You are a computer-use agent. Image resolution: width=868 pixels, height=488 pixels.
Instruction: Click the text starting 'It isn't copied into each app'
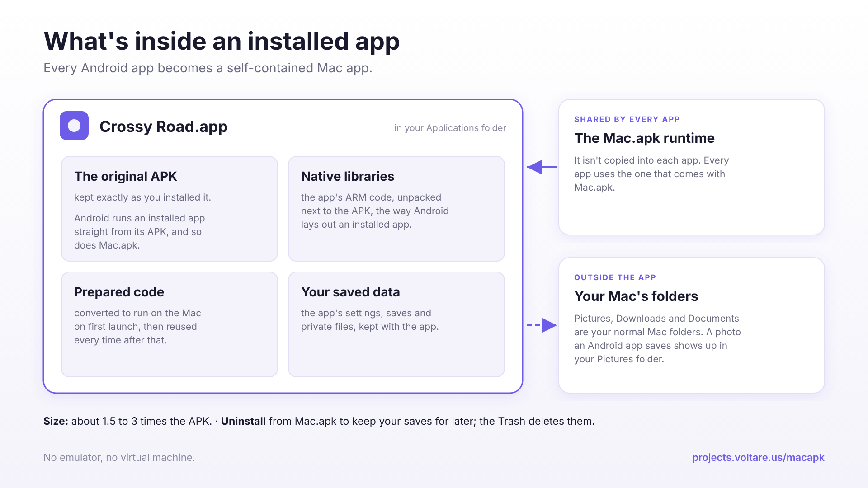pyautogui.click(x=651, y=174)
